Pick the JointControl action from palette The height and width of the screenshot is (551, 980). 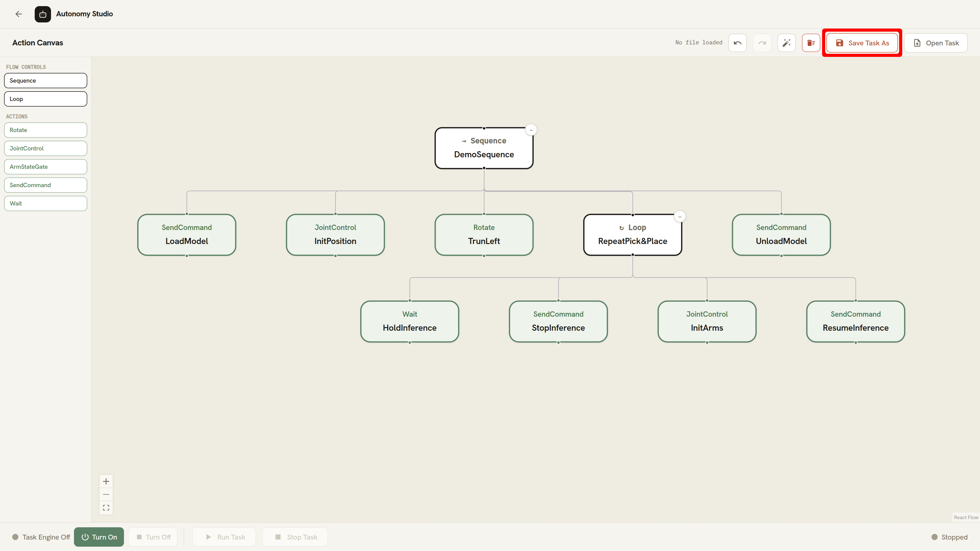coord(46,148)
